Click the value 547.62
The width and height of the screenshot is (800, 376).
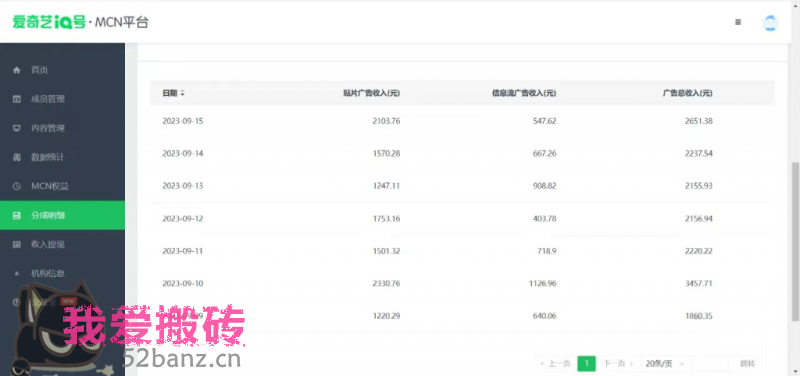(x=545, y=121)
